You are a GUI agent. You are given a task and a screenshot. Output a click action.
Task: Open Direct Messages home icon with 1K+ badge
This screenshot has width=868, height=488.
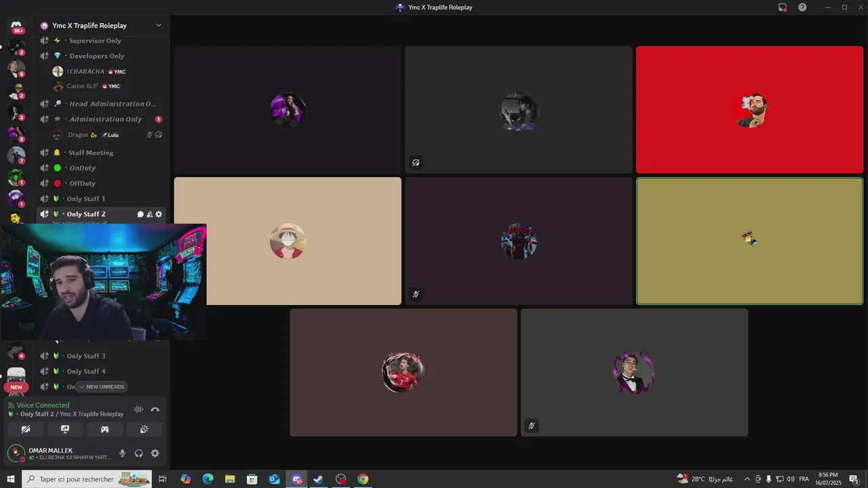click(x=17, y=26)
